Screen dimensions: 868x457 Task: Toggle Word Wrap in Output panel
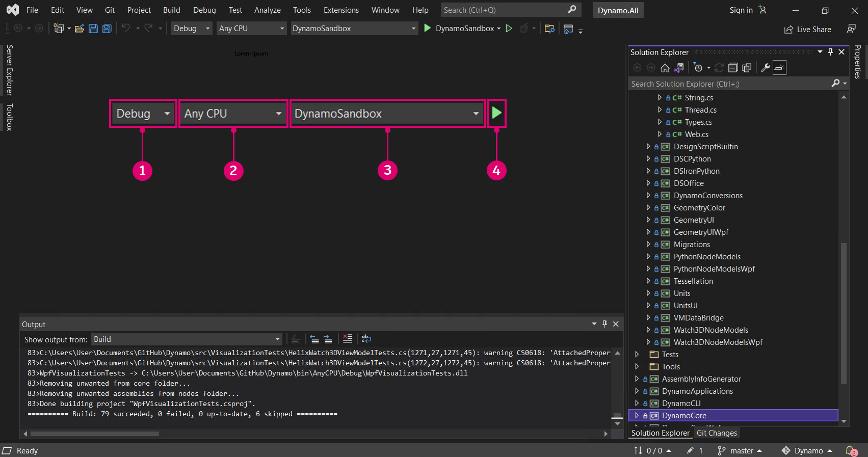366,339
